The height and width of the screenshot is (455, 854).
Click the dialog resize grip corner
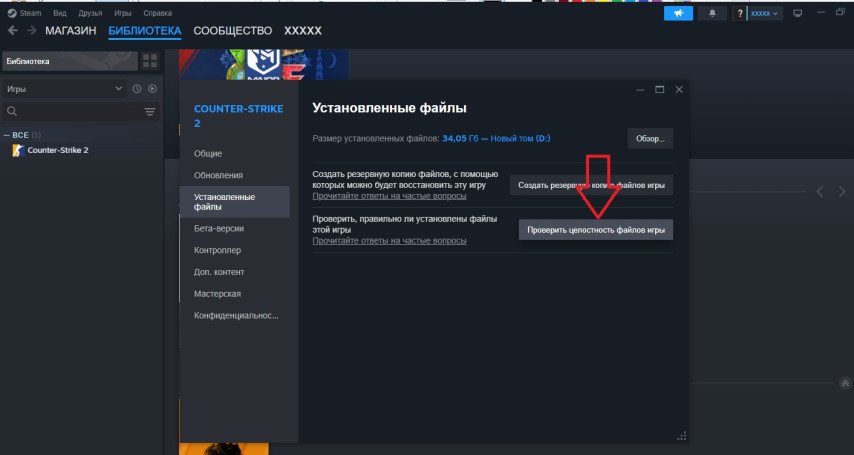[x=681, y=435]
